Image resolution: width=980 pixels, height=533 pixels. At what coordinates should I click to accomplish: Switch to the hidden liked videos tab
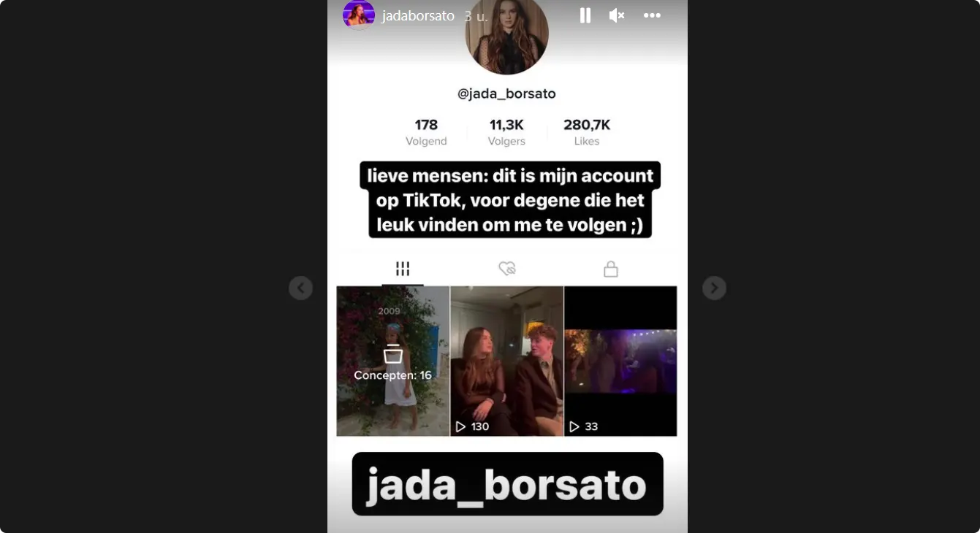coord(507,269)
